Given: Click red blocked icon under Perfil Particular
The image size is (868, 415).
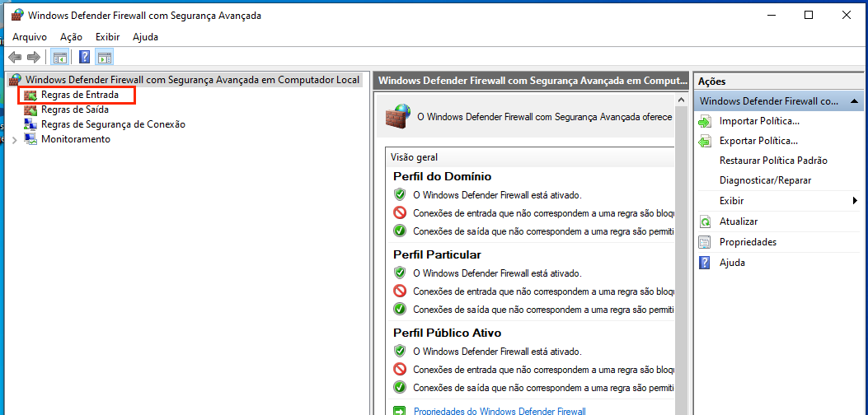Looking at the screenshot, I should pyautogui.click(x=400, y=291).
